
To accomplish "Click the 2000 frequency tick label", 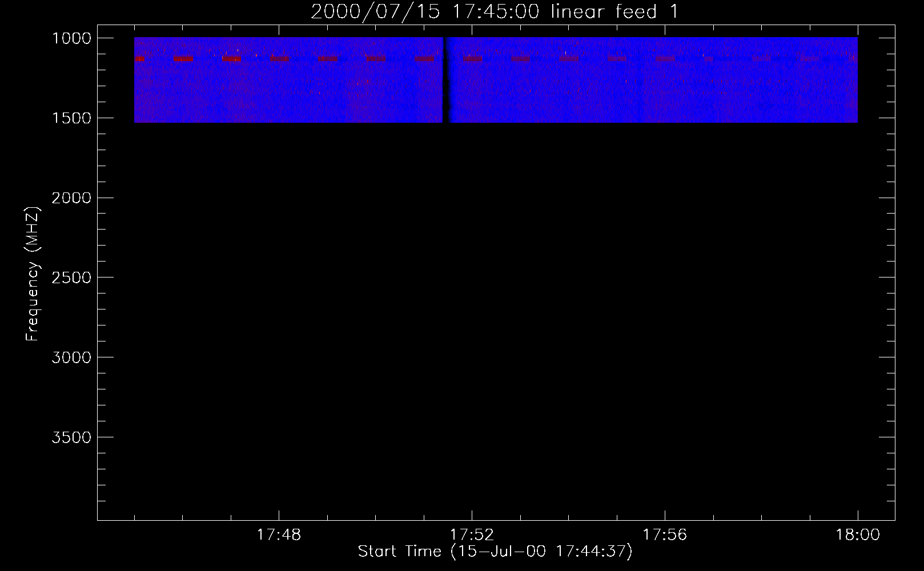I will tap(72, 198).
